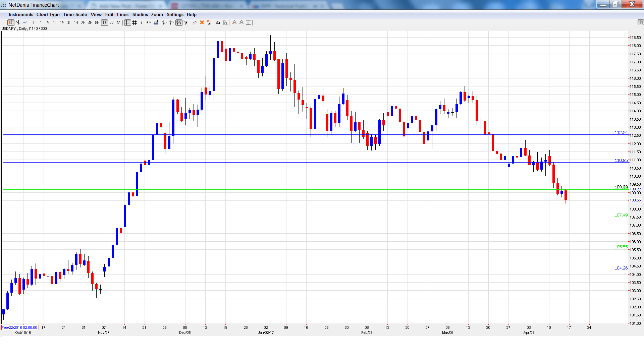The image size is (644, 362).
Task: Open the Time Scale menu
Action: (75, 14)
